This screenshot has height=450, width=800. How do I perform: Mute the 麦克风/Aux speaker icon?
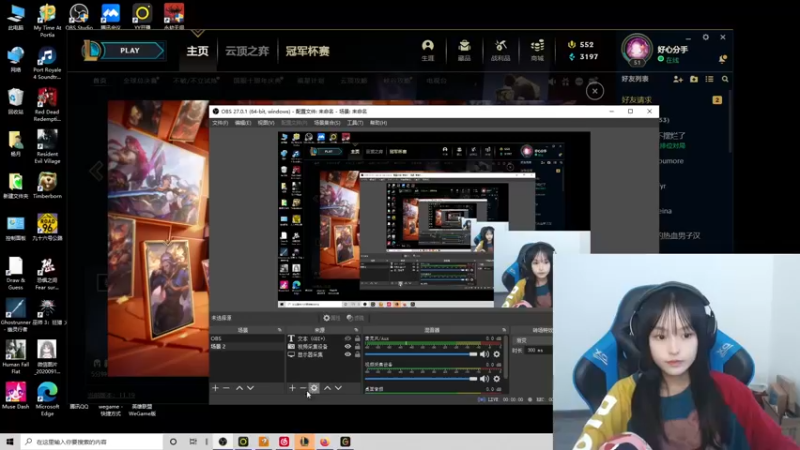coord(484,354)
